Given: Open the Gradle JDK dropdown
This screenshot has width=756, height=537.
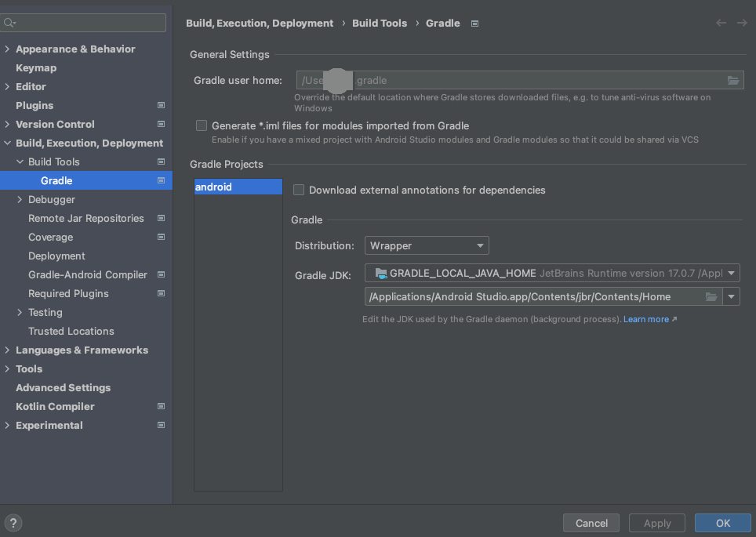Looking at the screenshot, I should click(x=552, y=273).
